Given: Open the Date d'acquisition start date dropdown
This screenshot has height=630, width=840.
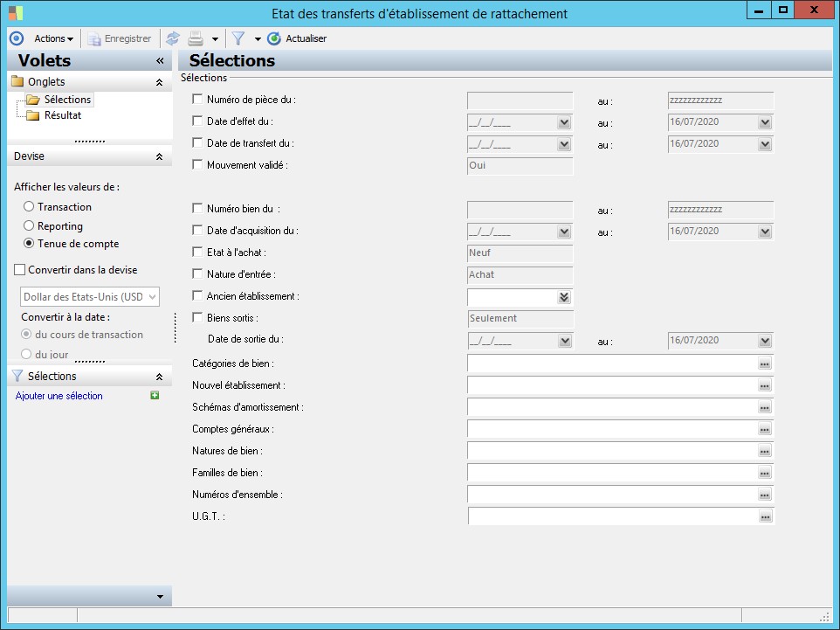Looking at the screenshot, I should coord(563,232).
